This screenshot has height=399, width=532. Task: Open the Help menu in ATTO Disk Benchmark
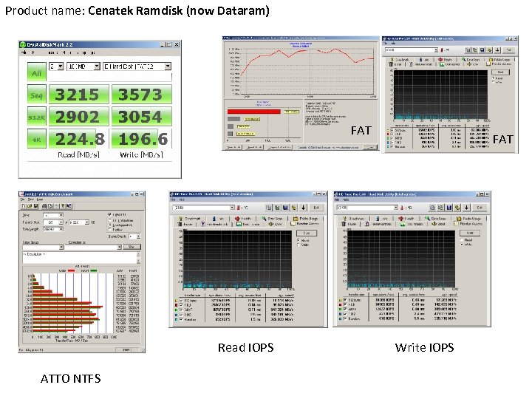pos(40,199)
